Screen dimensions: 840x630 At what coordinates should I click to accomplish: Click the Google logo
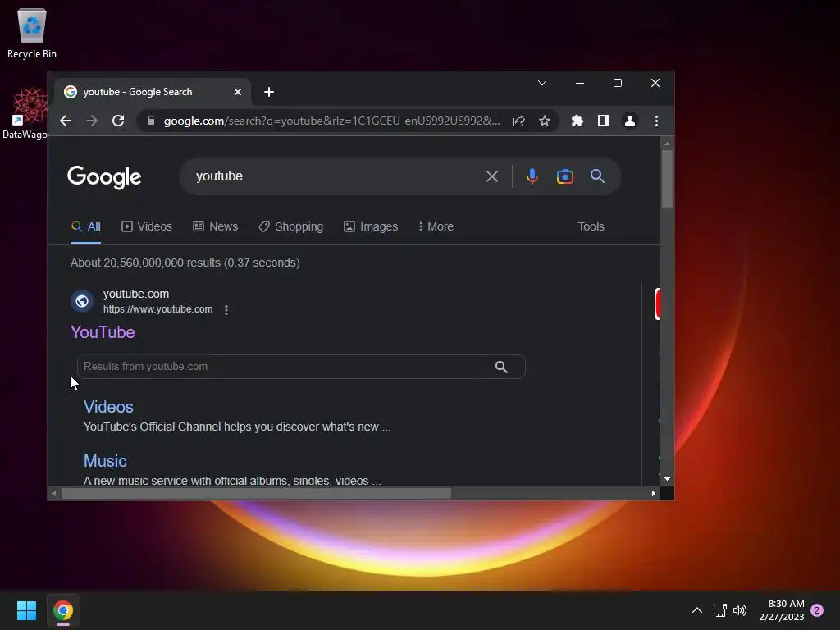pyautogui.click(x=104, y=177)
